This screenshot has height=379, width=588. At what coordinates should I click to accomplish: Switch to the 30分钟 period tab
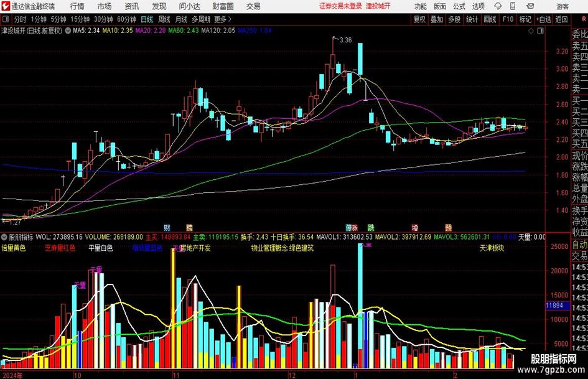click(x=103, y=19)
